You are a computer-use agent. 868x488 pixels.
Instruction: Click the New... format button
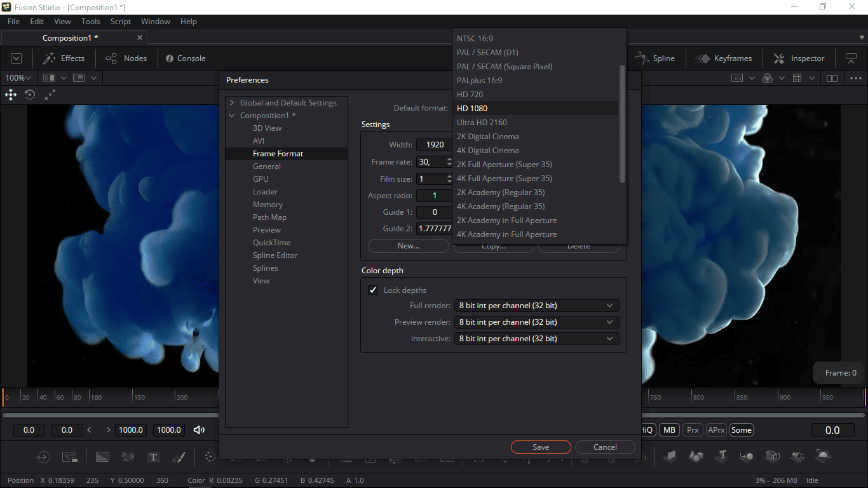pyautogui.click(x=409, y=246)
